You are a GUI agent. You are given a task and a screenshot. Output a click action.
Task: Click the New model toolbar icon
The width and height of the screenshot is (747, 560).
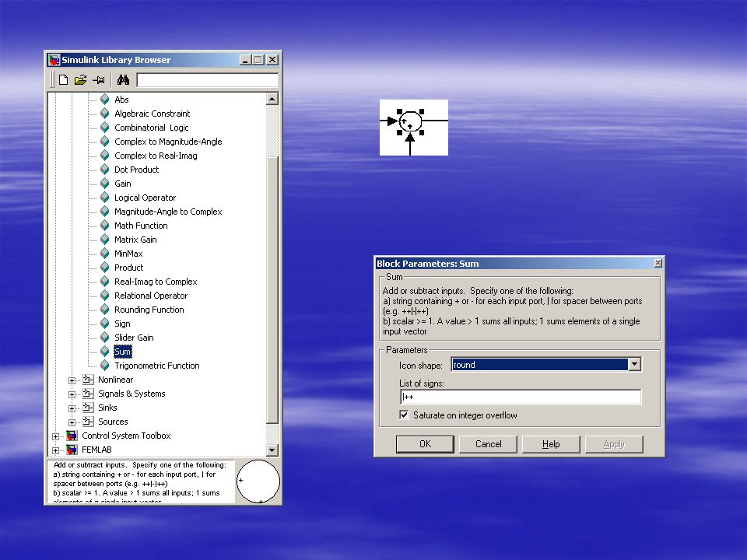(x=63, y=79)
